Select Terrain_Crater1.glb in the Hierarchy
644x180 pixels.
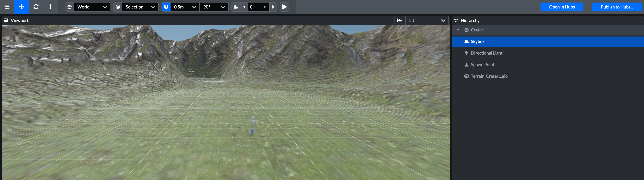click(x=489, y=76)
